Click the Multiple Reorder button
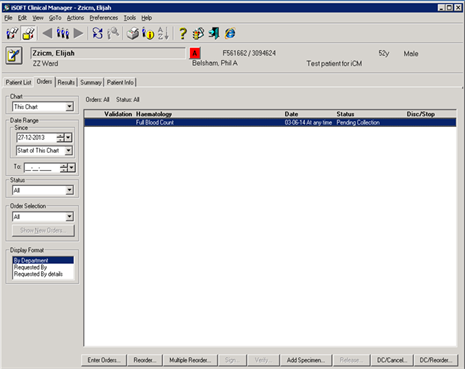This screenshot has width=465, height=369. click(190, 360)
